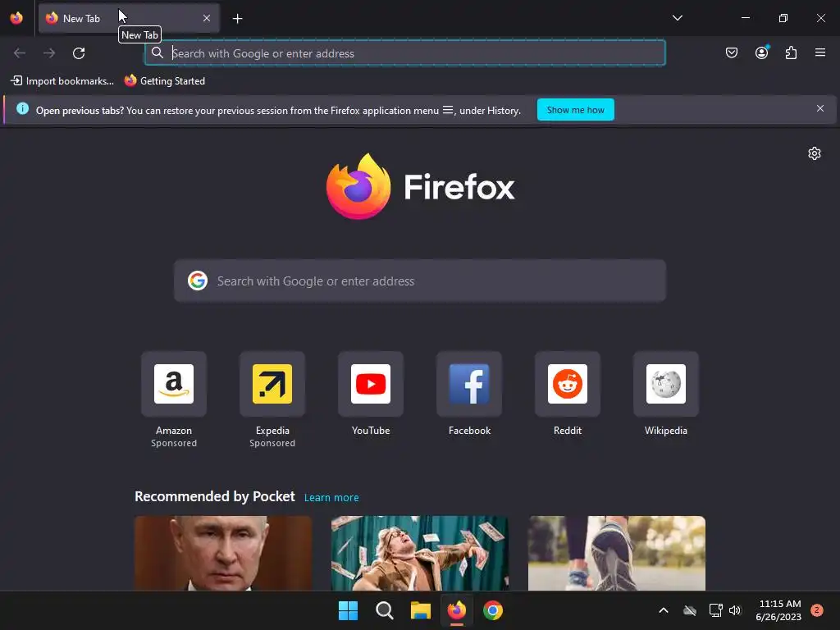Open the Extensions puzzle icon
This screenshot has height=630, width=840.
[791, 52]
